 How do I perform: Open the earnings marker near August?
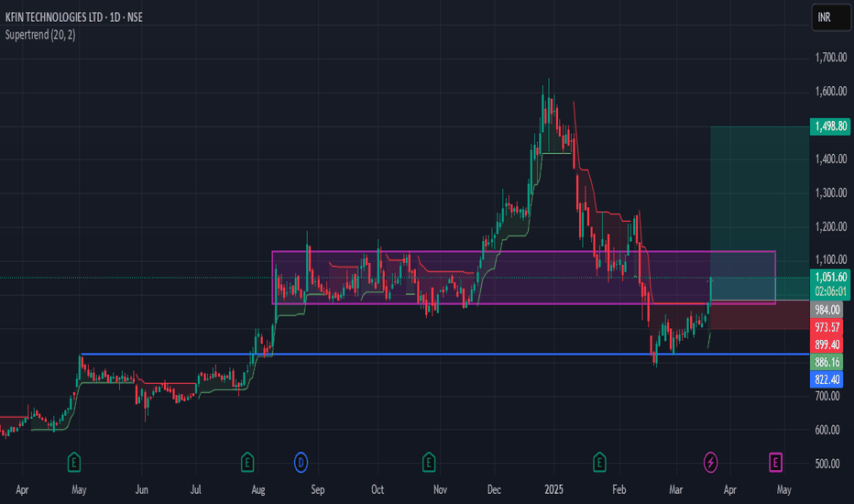pyautogui.click(x=247, y=463)
